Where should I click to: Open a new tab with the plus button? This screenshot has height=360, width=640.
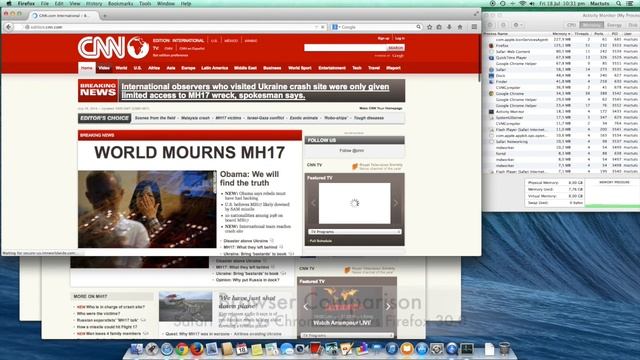105,16
